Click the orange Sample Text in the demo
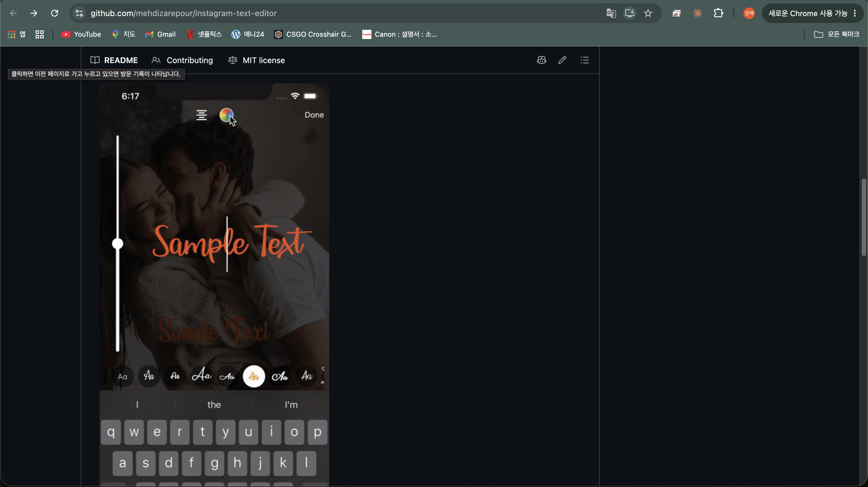Viewport: 868px width, 487px height. coord(232,243)
